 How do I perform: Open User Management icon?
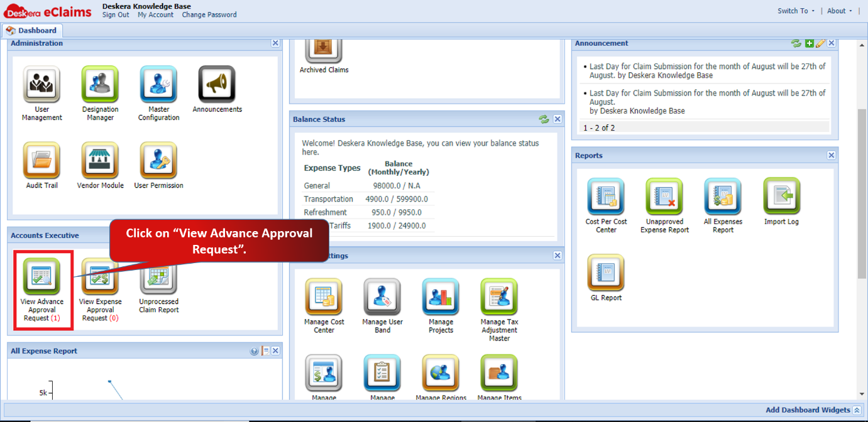click(x=42, y=84)
